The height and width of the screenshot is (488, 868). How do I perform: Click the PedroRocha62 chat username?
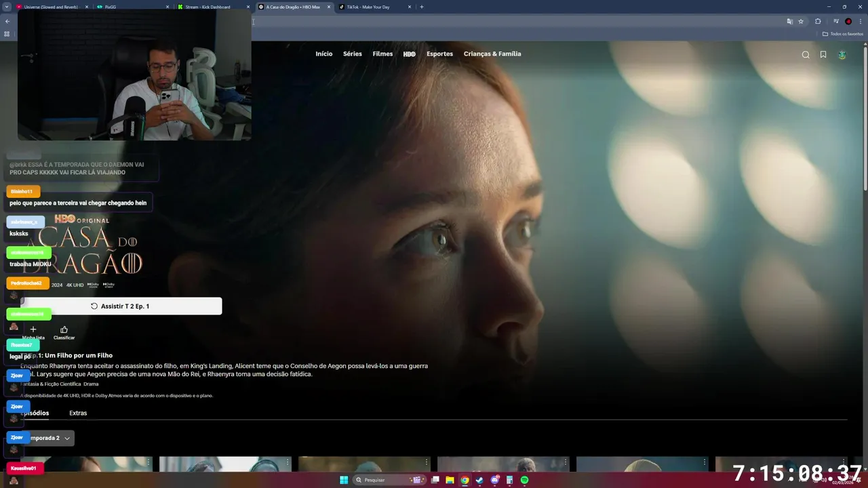pos(26,283)
